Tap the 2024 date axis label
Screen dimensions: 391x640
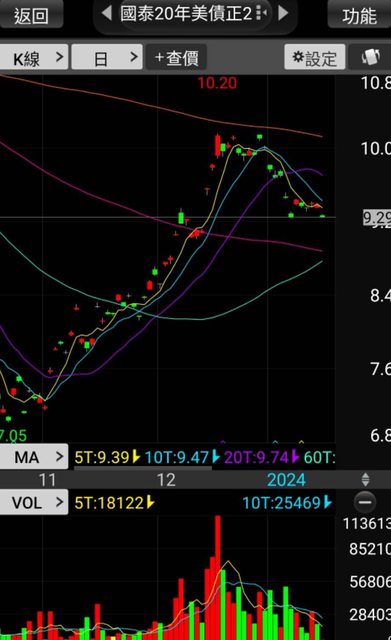point(286,480)
